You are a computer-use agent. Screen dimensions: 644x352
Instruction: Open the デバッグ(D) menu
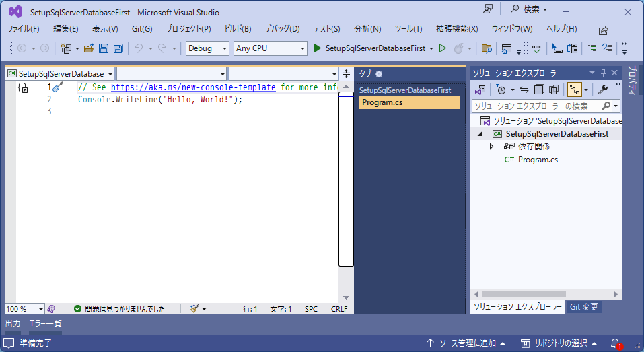coord(282,29)
